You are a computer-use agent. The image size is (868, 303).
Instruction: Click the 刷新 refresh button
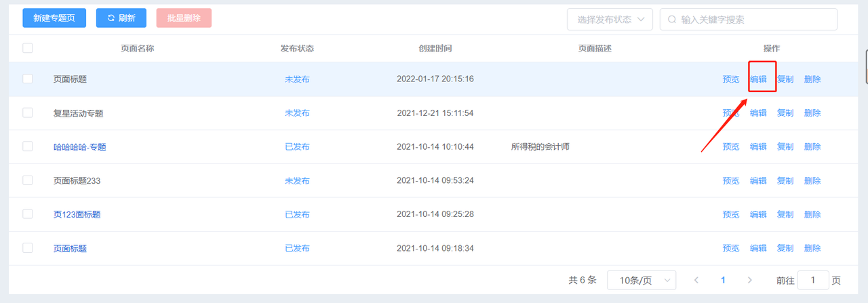121,18
